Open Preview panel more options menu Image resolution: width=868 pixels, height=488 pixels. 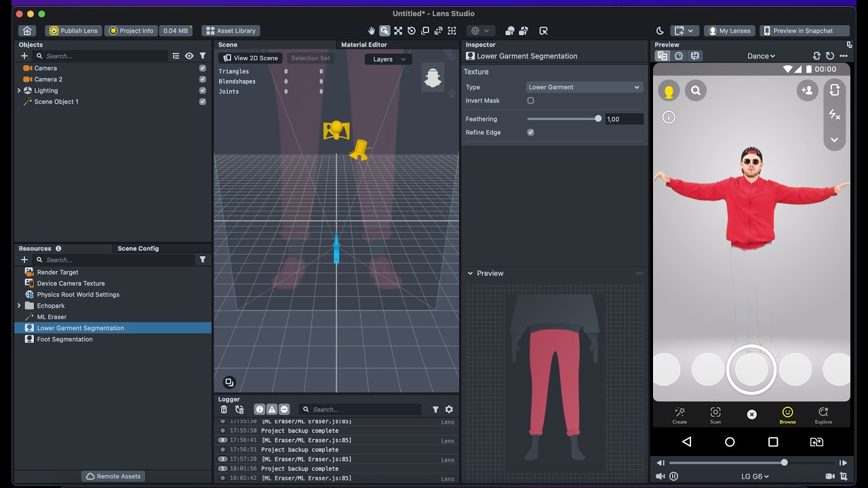click(x=844, y=56)
